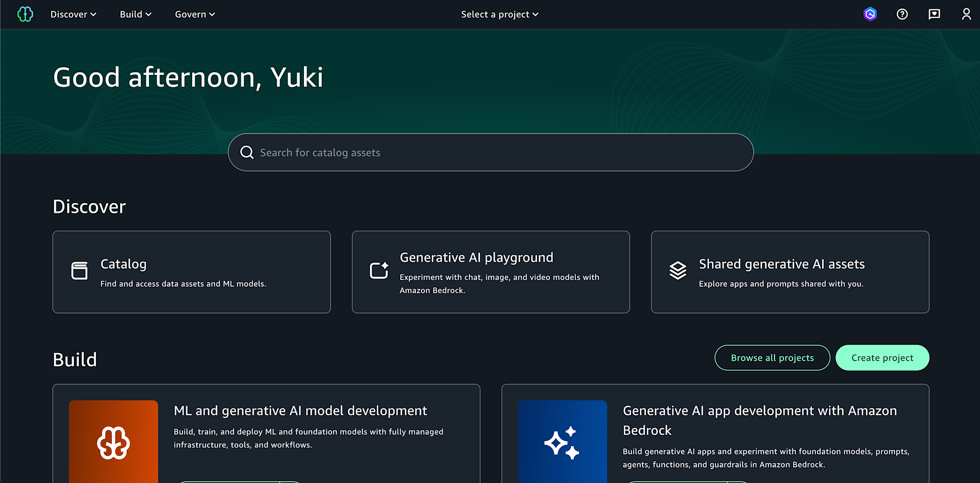Viewport: 980px width, 483px height.
Task: Click ML and generative AI model development heading
Action: tap(300, 410)
